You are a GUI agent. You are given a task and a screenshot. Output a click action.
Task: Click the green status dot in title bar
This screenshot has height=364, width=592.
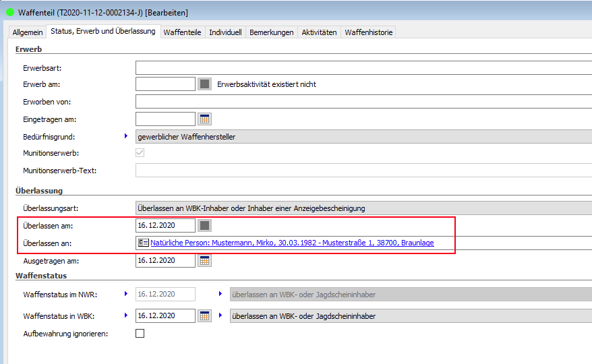tap(9, 12)
